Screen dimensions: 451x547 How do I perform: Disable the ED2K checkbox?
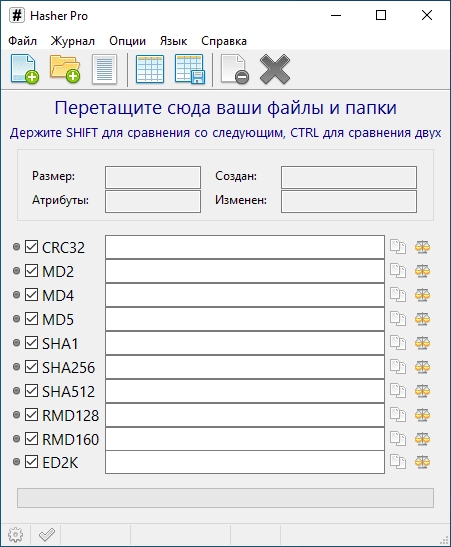[31, 462]
